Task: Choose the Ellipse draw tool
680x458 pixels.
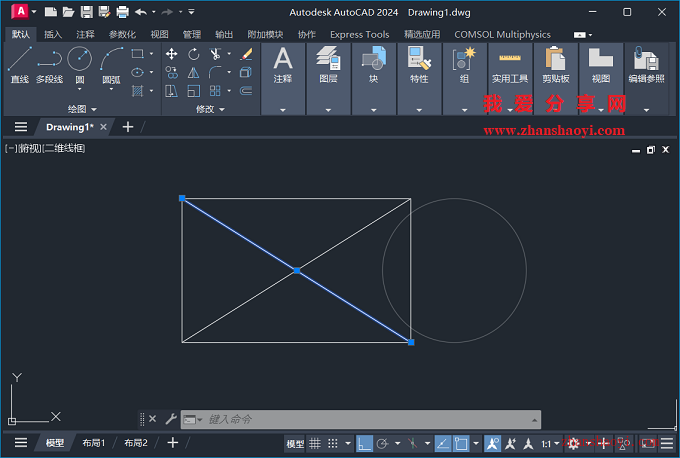Action: tap(137, 72)
